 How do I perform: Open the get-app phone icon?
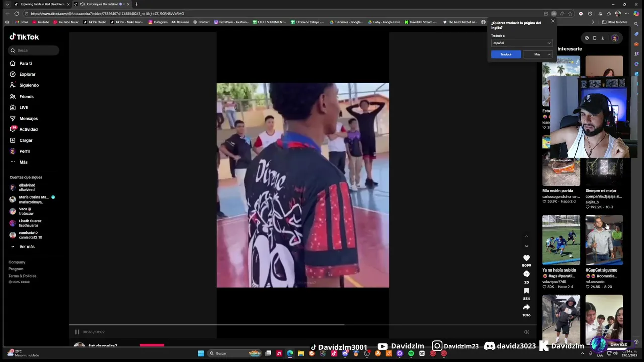tap(595, 38)
